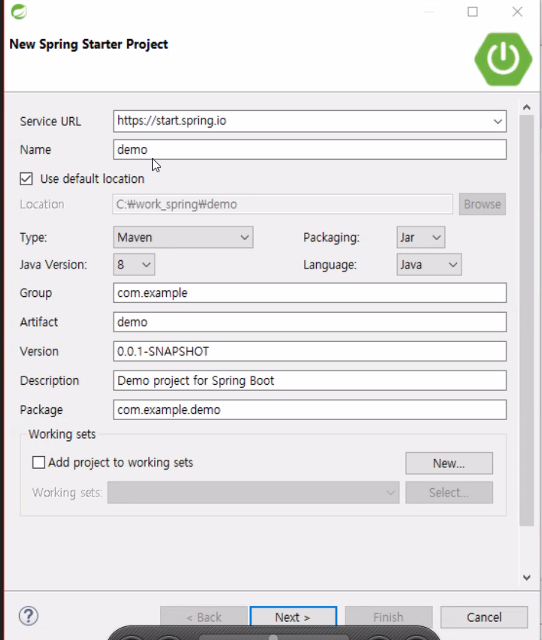This screenshot has width=542, height=640.
Task: Click the scrollbar up arrow
Action: tap(526, 107)
